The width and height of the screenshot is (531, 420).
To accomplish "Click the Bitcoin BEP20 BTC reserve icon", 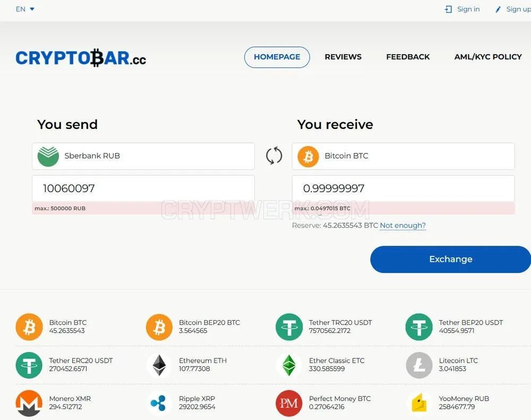I will click(x=159, y=327).
